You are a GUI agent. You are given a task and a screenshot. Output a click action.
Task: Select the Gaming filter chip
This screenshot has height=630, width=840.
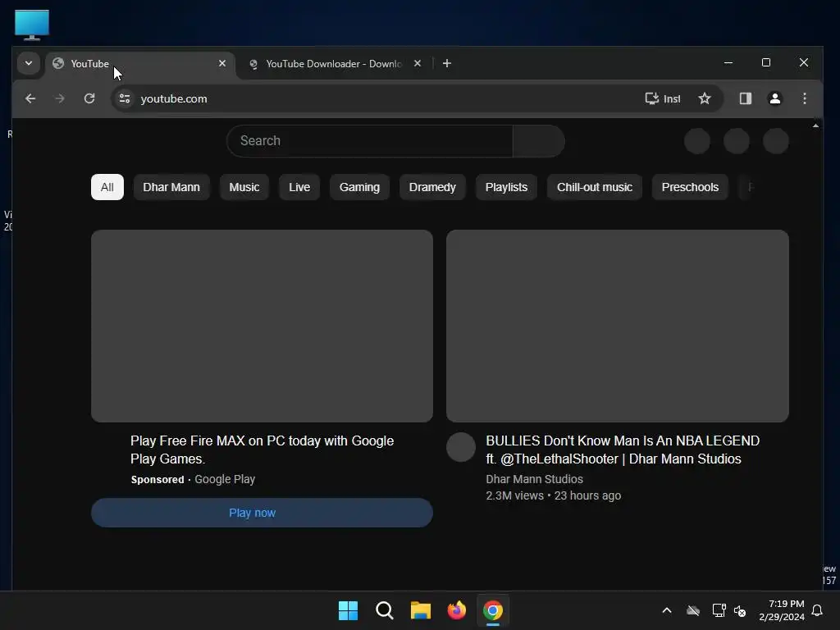(359, 187)
